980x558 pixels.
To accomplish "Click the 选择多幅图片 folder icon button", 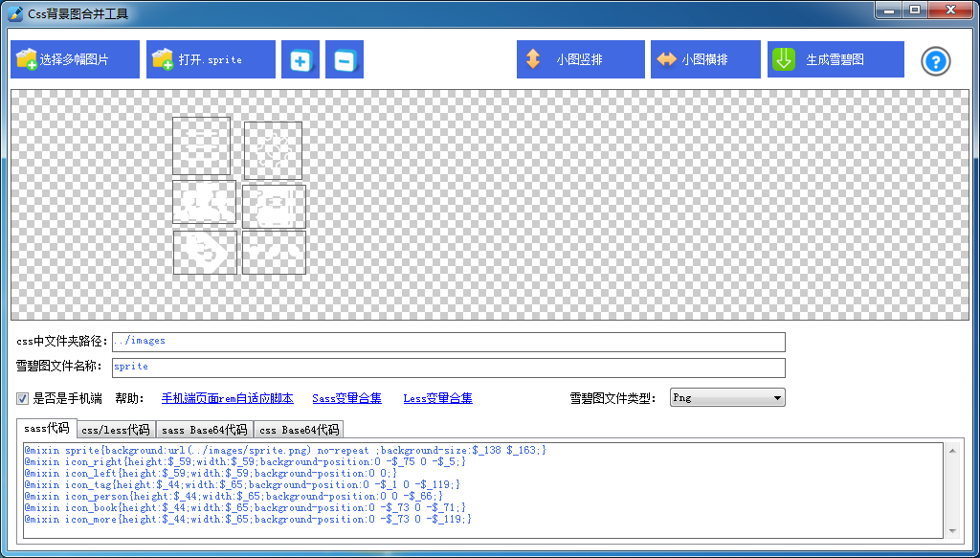I will click(75, 59).
